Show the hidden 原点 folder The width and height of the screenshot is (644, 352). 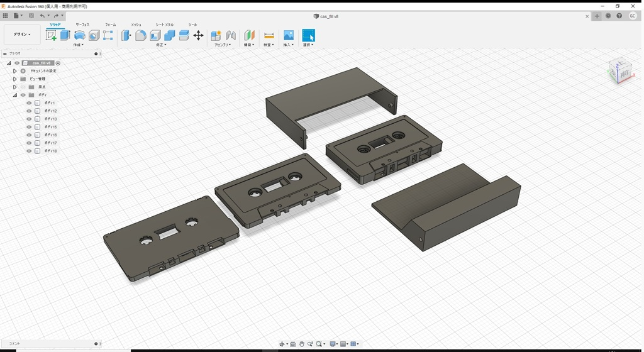click(x=23, y=87)
